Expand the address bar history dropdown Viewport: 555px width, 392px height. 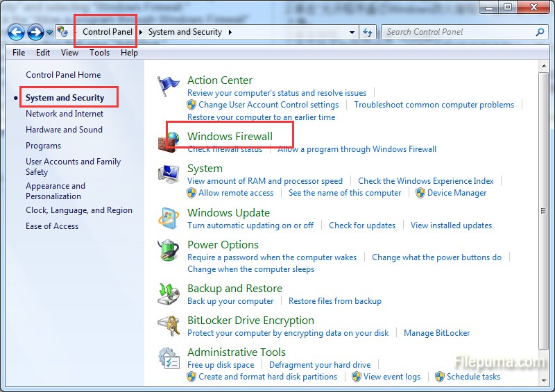[x=352, y=32]
